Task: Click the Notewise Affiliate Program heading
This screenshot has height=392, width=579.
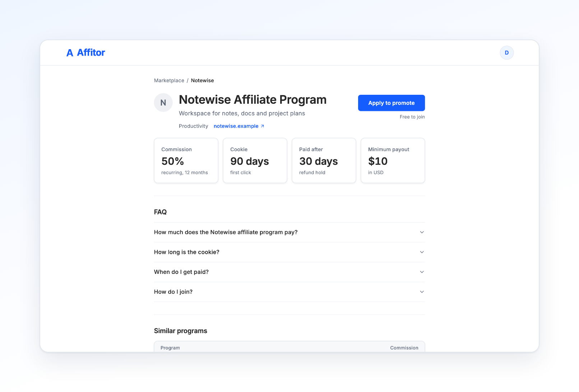Action: (x=253, y=100)
